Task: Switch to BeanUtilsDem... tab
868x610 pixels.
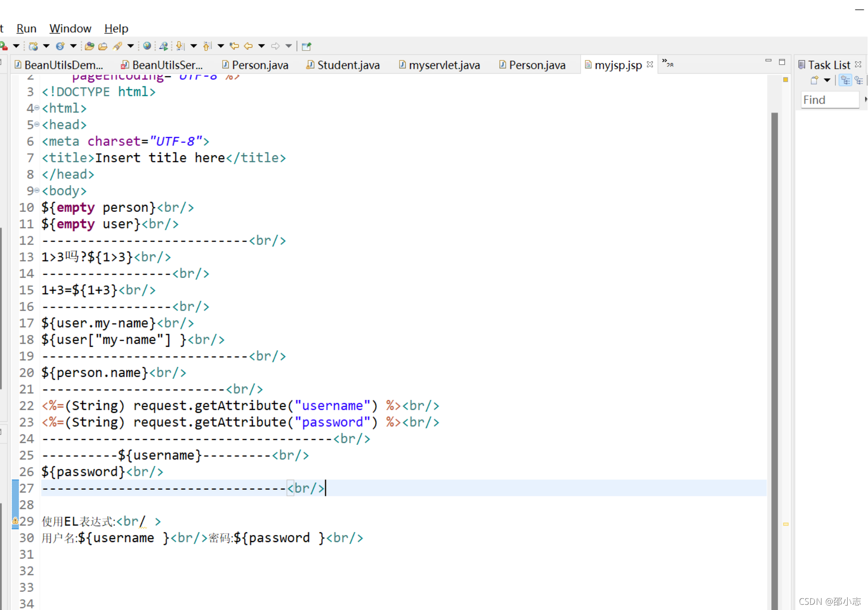Action: click(59, 65)
